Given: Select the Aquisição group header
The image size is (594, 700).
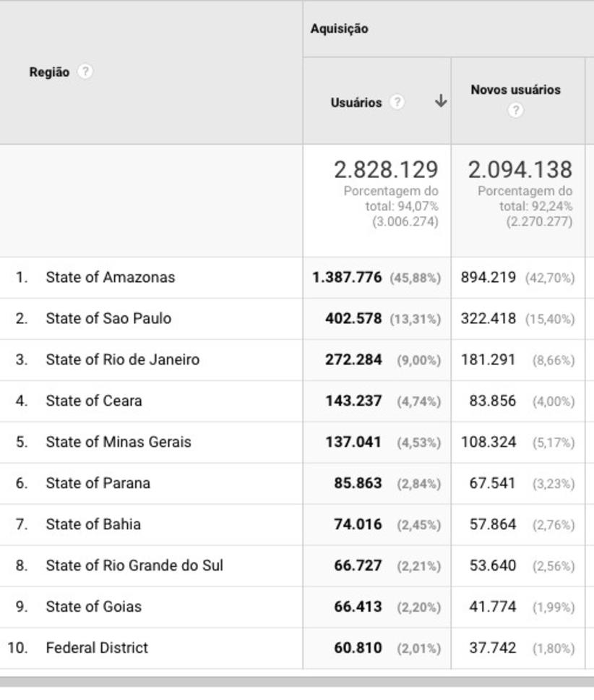Looking at the screenshot, I should click(x=339, y=29).
